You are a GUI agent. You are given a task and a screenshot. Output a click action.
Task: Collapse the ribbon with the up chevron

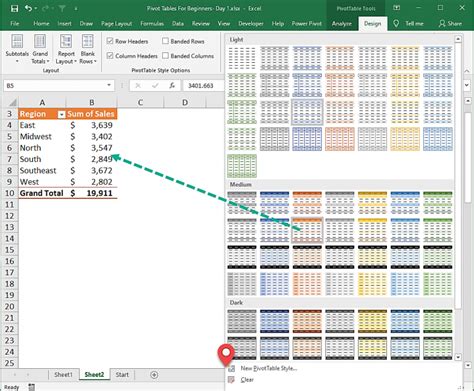click(467, 72)
